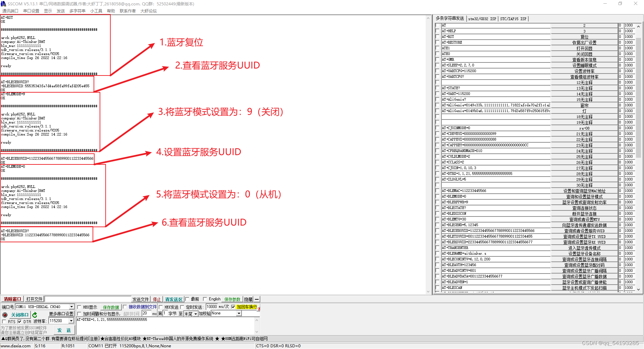This screenshot has width=644, height=349.
Task: Click the 打开文件 button
Action: (x=35, y=299)
